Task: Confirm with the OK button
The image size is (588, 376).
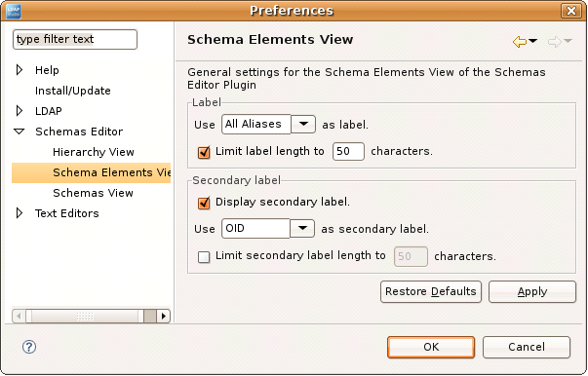Action: tap(431, 347)
